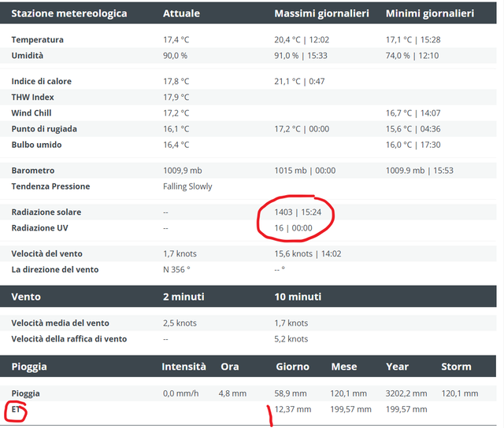This screenshot has height=428, width=504.
Task: Click barometer min '1009.9 mb | 15:53'
Action: point(420,171)
